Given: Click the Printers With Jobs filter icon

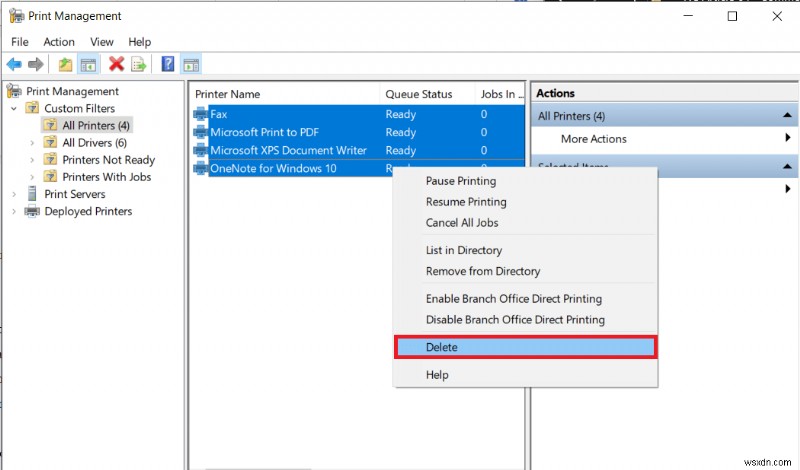Looking at the screenshot, I should pyautogui.click(x=50, y=177).
